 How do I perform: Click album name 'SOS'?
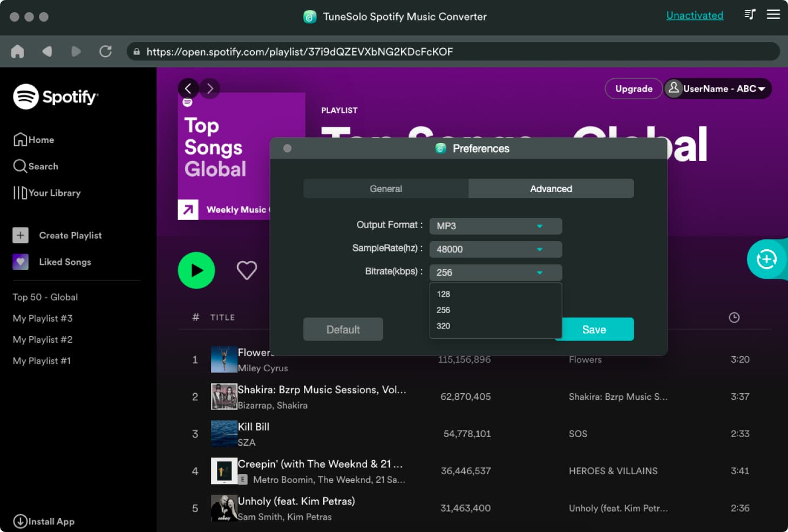pyautogui.click(x=578, y=434)
